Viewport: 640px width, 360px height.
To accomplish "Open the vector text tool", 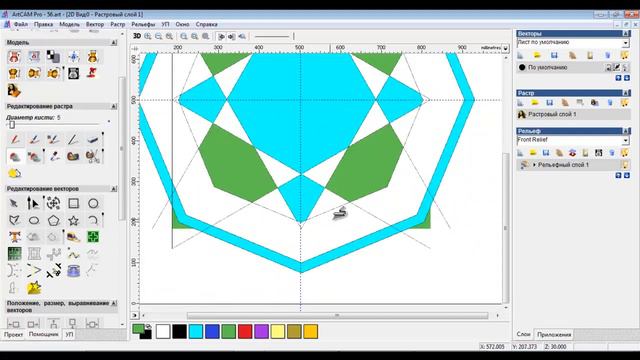I will [x=15, y=237].
